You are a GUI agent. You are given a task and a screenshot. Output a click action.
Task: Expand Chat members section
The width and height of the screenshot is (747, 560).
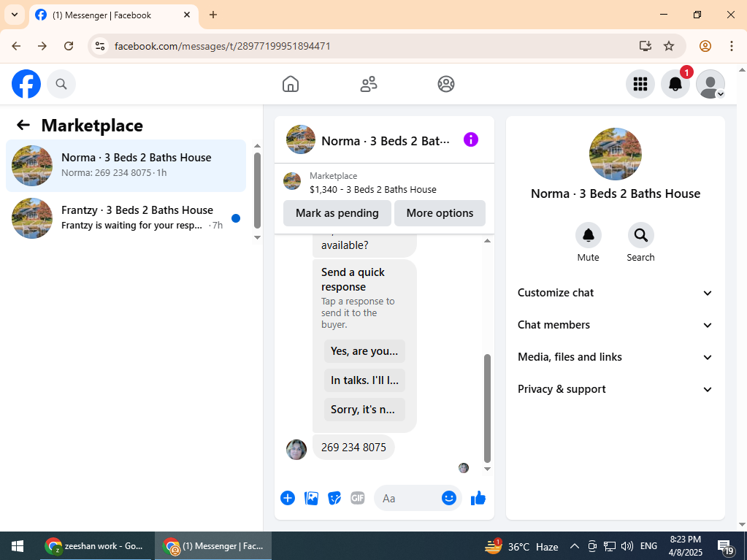pos(615,325)
